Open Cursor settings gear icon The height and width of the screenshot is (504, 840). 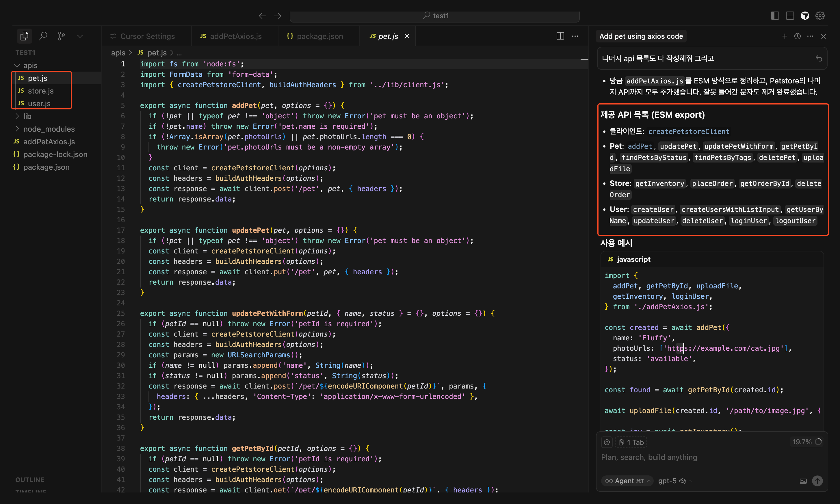(820, 16)
